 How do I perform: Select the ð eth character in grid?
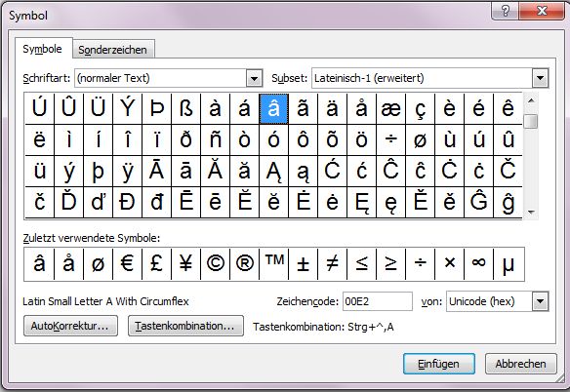point(185,139)
